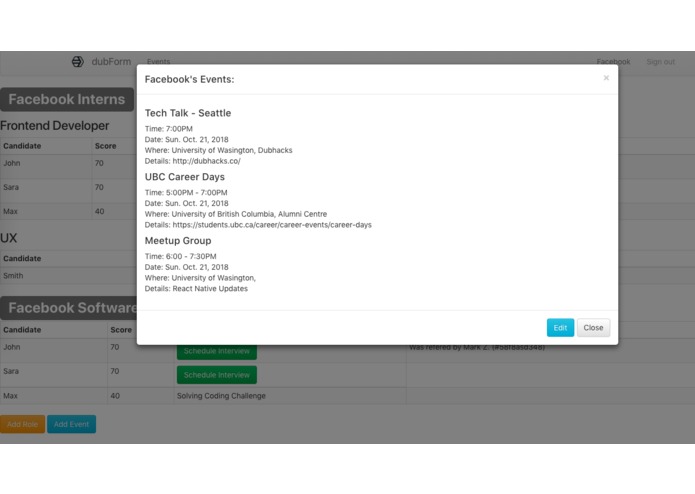This screenshot has height=494, width=695.
Task: Click Schedule Interview for Sara
Action: (217, 375)
